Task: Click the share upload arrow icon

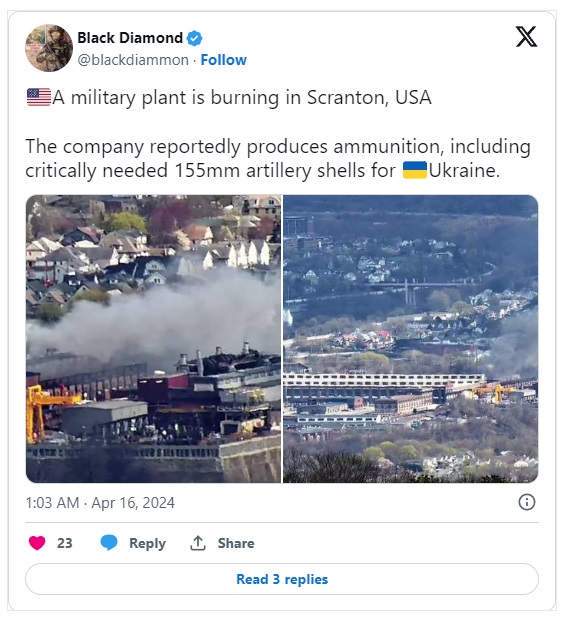Action: tap(198, 543)
